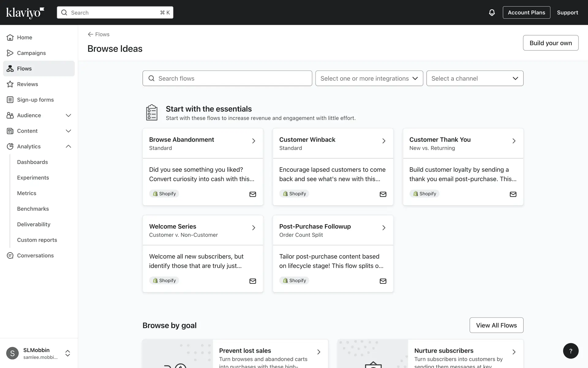This screenshot has width=588, height=368.
Task: Click the back arrow to Flows
Action: click(x=90, y=34)
